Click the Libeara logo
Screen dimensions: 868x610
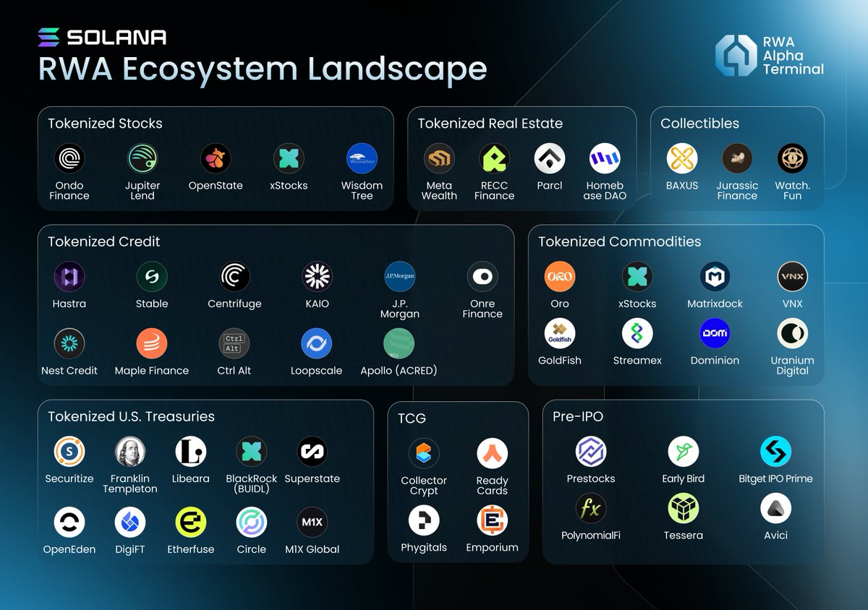[191, 452]
